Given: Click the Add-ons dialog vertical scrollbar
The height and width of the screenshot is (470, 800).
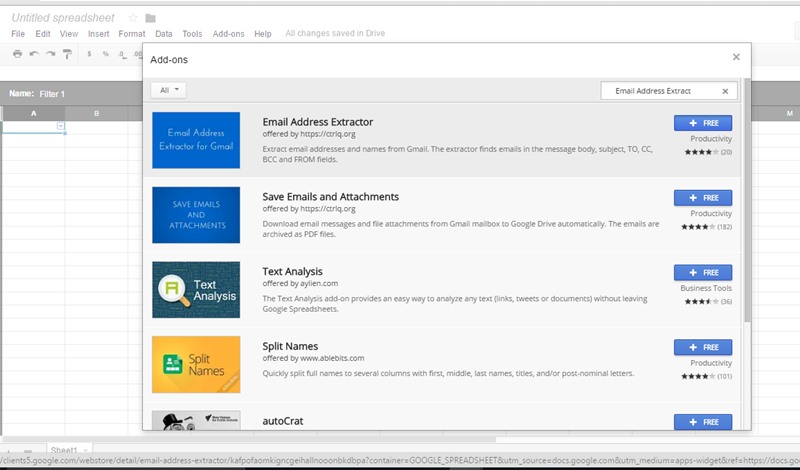Looking at the screenshot, I should (747, 200).
